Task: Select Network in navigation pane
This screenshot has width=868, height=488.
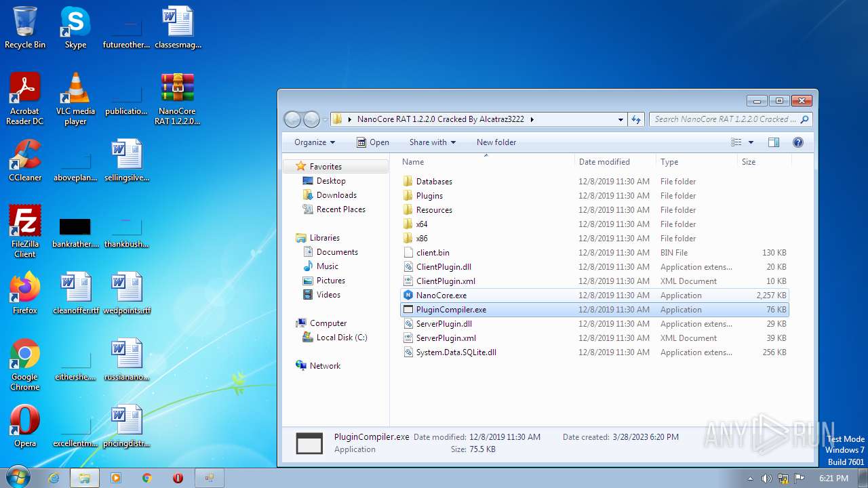Action: pos(325,366)
